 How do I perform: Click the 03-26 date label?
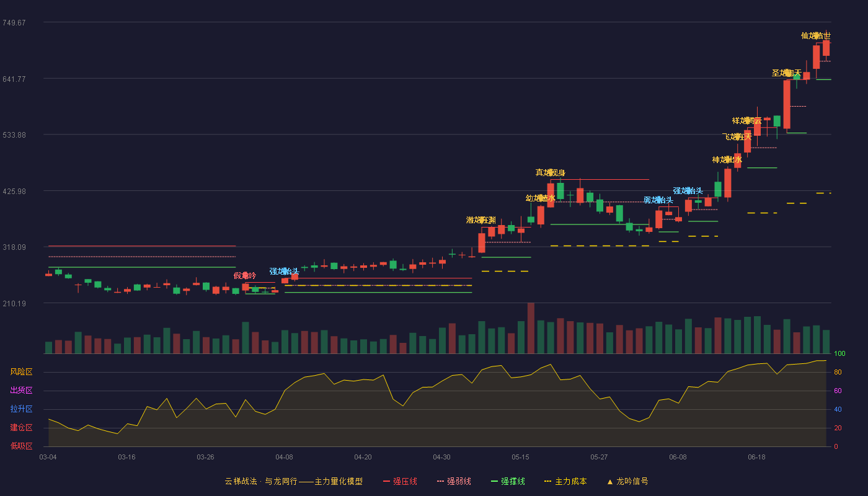[205, 457]
